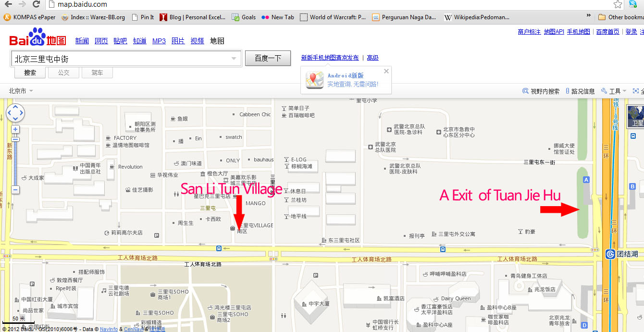Open 新闻 in Baidu navigation
This screenshot has height=332, width=644.
[x=82, y=41]
